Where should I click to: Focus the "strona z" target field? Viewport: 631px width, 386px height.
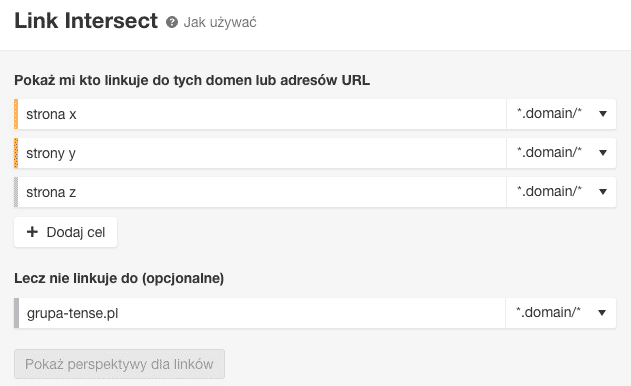pos(262,192)
